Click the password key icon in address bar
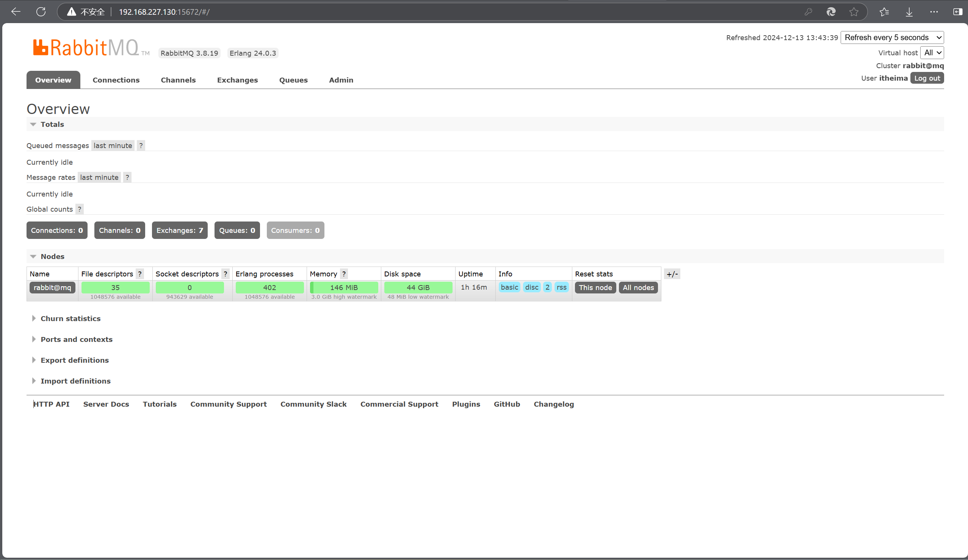Viewport: 968px width, 560px height. point(808,12)
